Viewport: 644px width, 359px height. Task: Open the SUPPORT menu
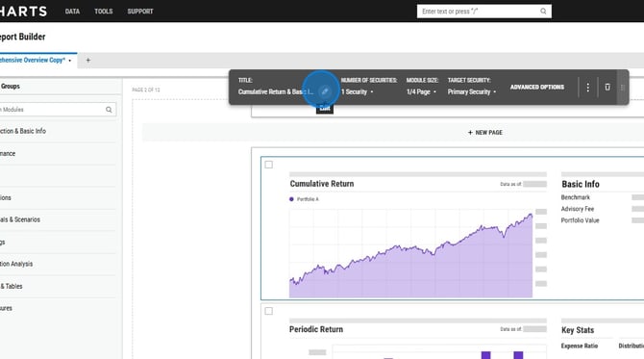[x=140, y=12]
